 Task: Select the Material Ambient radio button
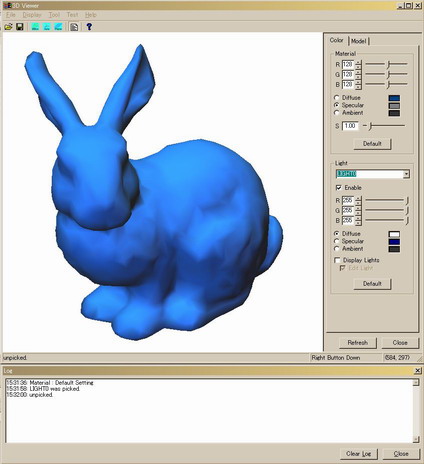click(336, 113)
